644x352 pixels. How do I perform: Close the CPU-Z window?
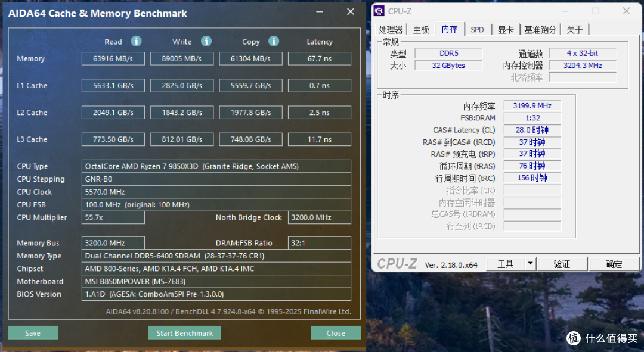pos(626,11)
